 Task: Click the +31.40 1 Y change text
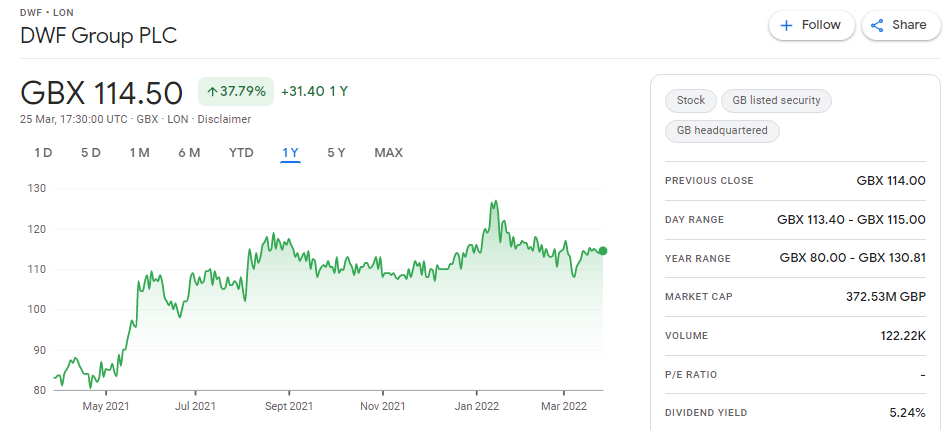[x=314, y=92]
